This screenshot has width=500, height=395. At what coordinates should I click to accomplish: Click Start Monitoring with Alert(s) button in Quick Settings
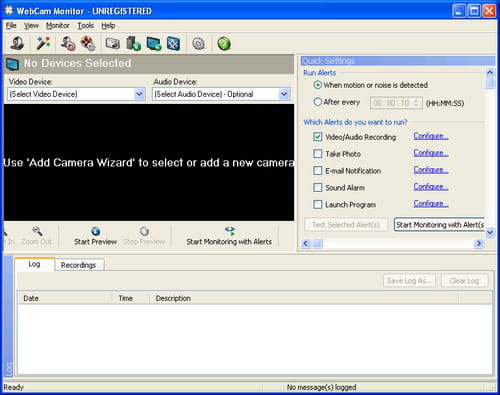(439, 225)
